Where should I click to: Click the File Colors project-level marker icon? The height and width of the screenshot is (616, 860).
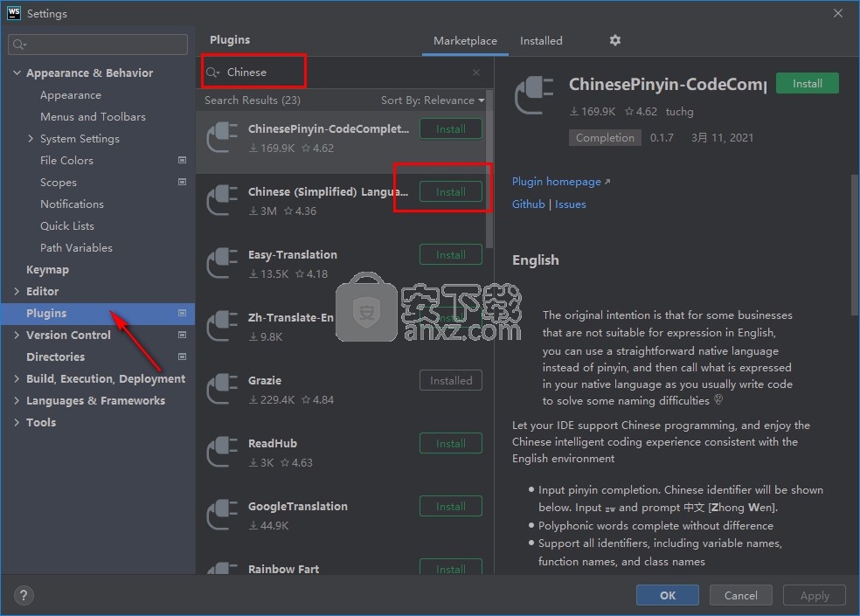click(x=182, y=160)
